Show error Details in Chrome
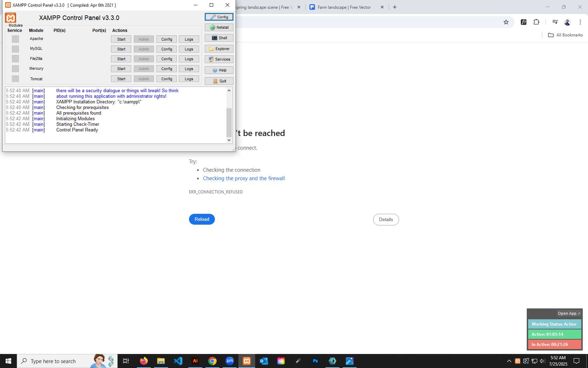Image resolution: width=588 pixels, height=368 pixels. 386,219
